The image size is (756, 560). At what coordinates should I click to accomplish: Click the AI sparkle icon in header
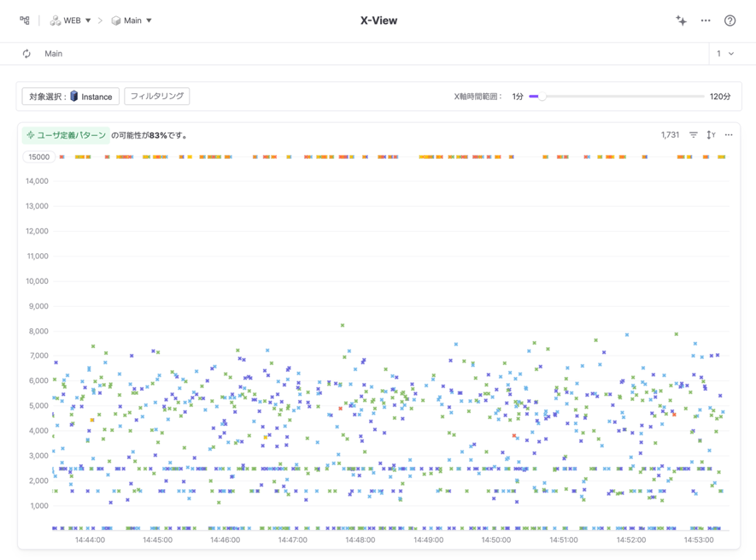tap(681, 21)
